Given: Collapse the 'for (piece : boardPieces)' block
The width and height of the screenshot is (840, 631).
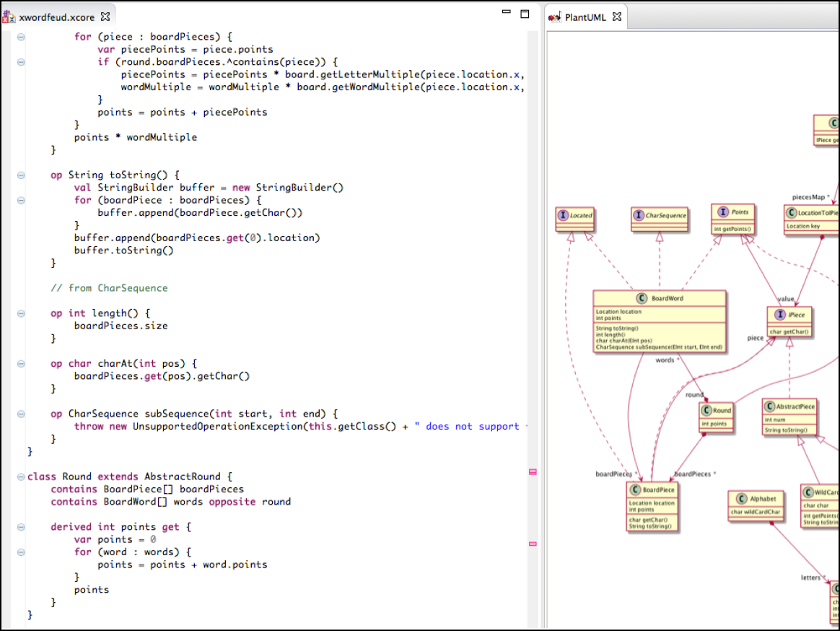Looking at the screenshot, I should point(21,37).
